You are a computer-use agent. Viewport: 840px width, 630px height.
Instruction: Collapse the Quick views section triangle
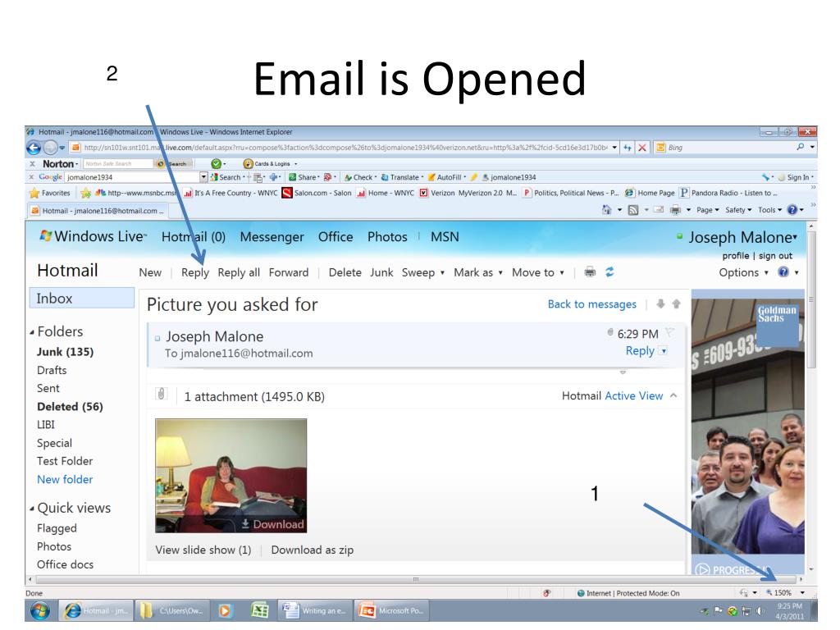point(32,509)
